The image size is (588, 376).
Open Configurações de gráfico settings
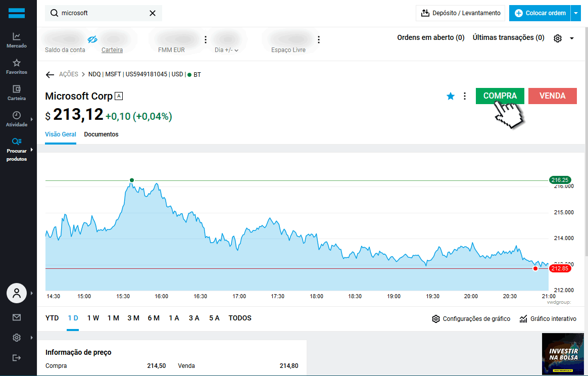coord(471,319)
